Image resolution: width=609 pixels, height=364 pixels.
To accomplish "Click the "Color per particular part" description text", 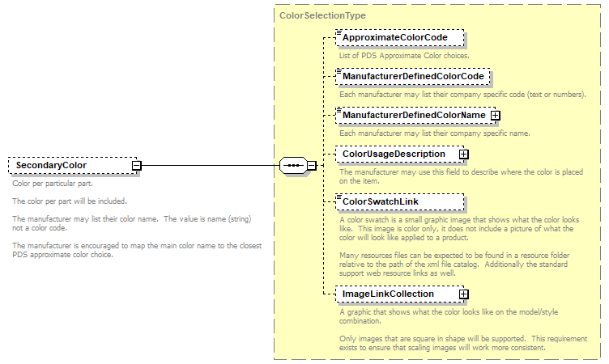I will 53,184.
